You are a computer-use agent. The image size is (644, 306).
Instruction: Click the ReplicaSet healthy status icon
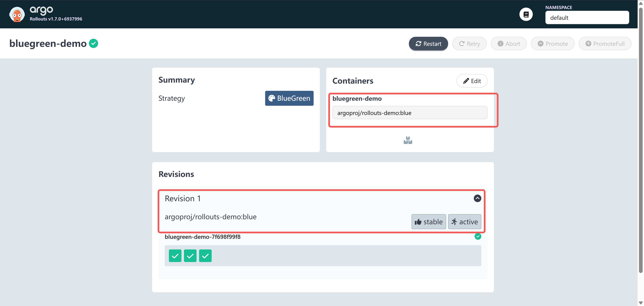pos(478,237)
